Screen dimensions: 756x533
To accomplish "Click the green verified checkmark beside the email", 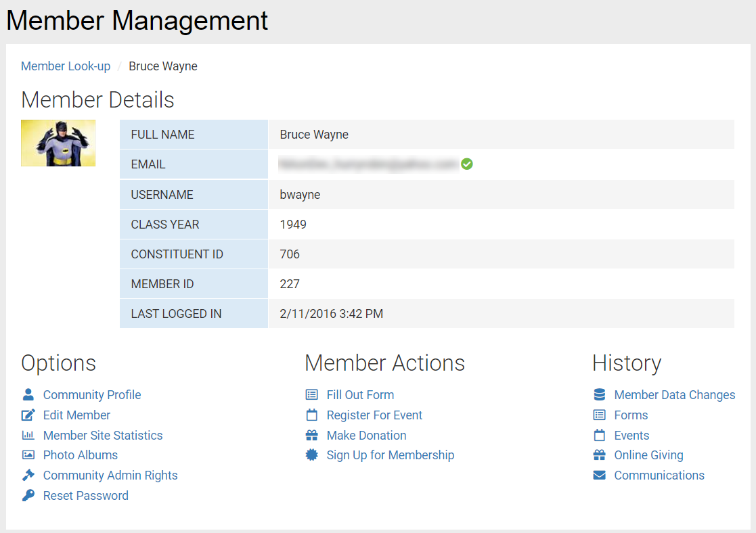I will click(467, 164).
